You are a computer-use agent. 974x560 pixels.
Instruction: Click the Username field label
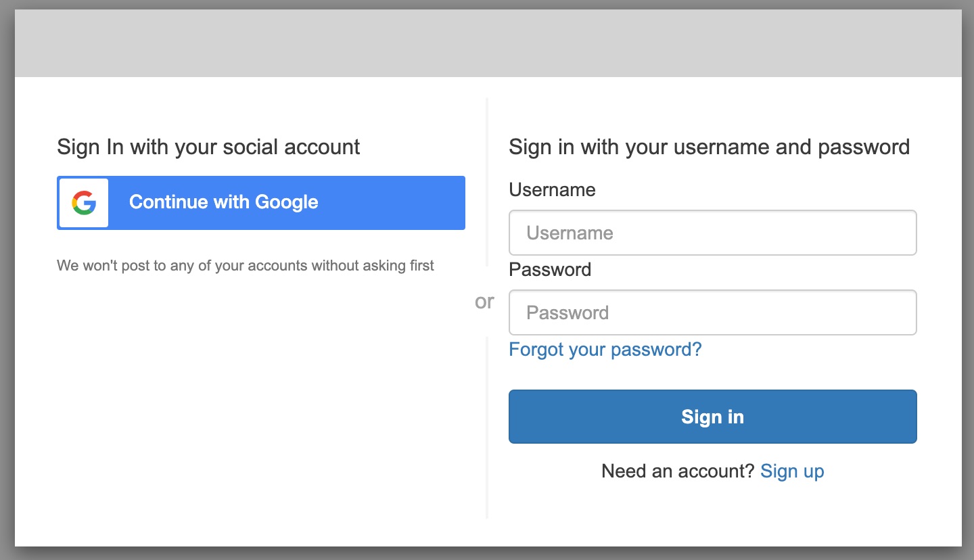pos(552,189)
